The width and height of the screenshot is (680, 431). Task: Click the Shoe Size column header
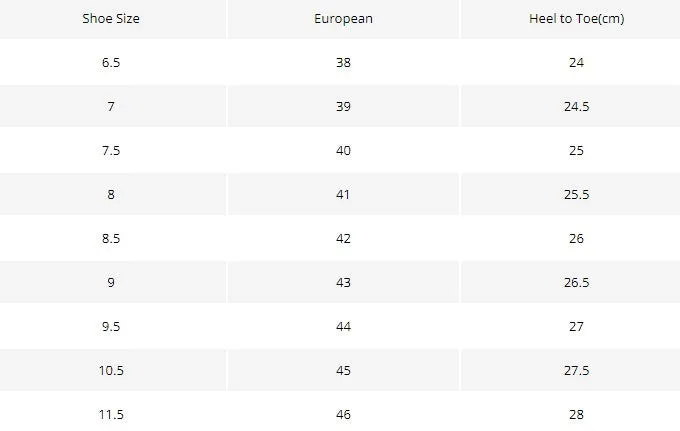coord(111,19)
